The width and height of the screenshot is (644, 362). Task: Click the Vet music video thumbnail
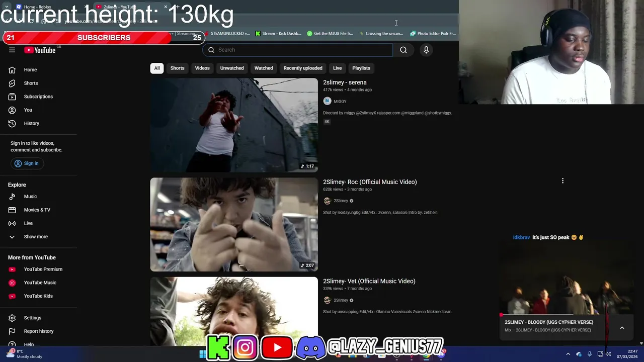[x=234, y=311]
